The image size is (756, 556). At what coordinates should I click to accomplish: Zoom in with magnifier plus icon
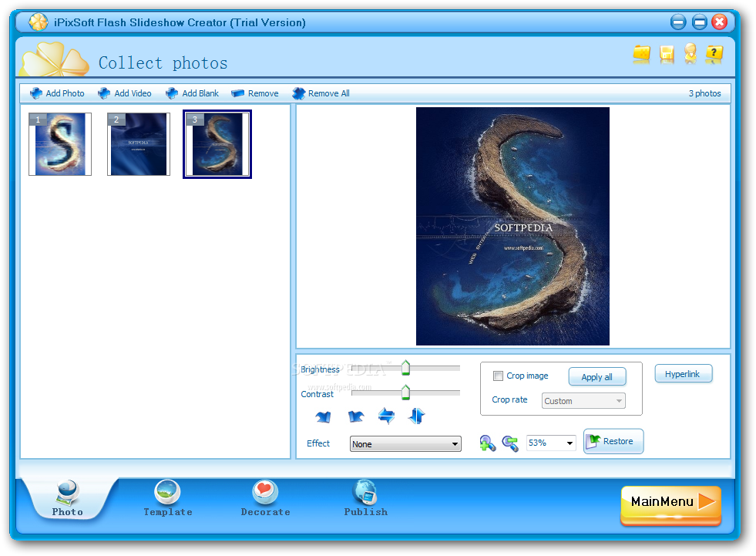[x=488, y=443]
